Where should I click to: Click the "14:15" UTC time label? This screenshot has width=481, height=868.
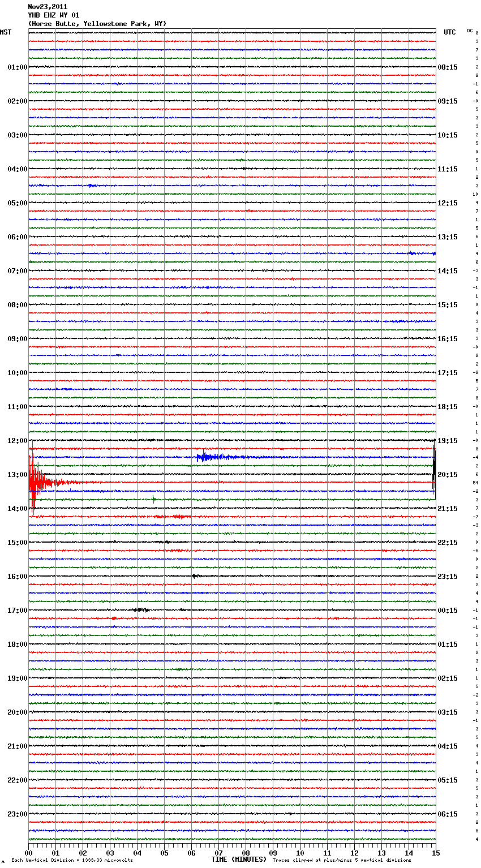(x=448, y=271)
